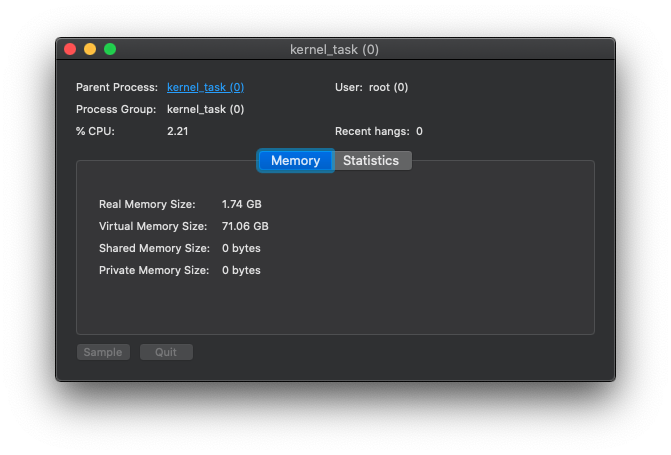The width and height of the screenshot is (671, 455).
Task: Click the green zoom window button
Action: (x=110, y=49)
